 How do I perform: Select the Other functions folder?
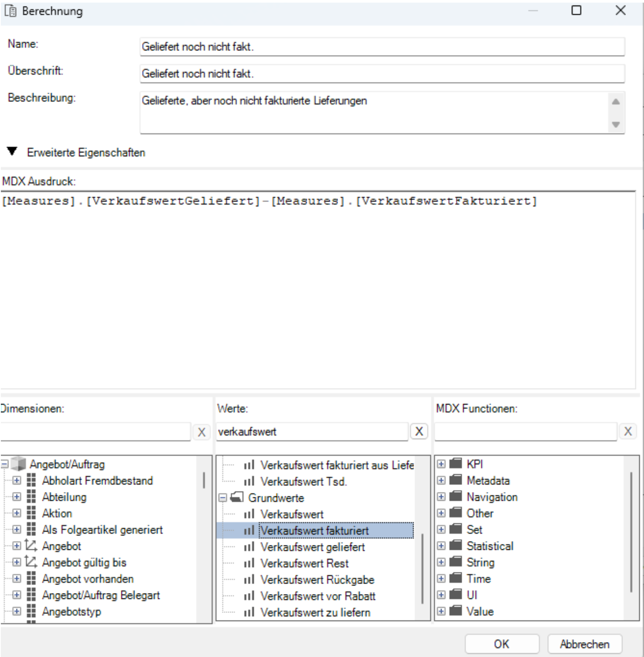pos(480,513)
